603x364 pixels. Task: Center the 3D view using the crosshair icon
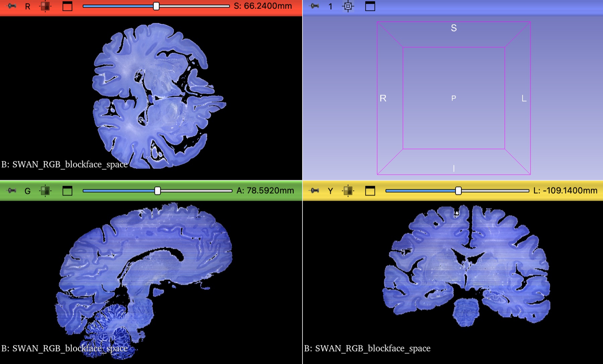point(348,6)
